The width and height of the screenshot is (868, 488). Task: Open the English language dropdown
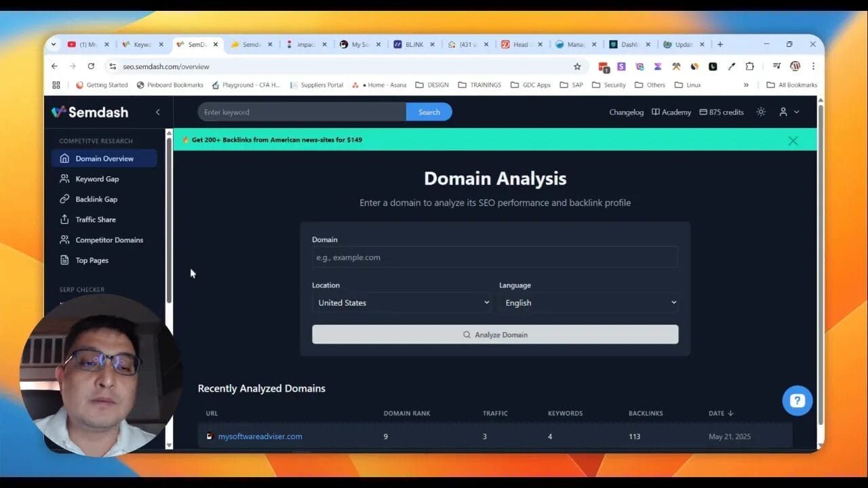pyautogui.click(x=589, y=302)
